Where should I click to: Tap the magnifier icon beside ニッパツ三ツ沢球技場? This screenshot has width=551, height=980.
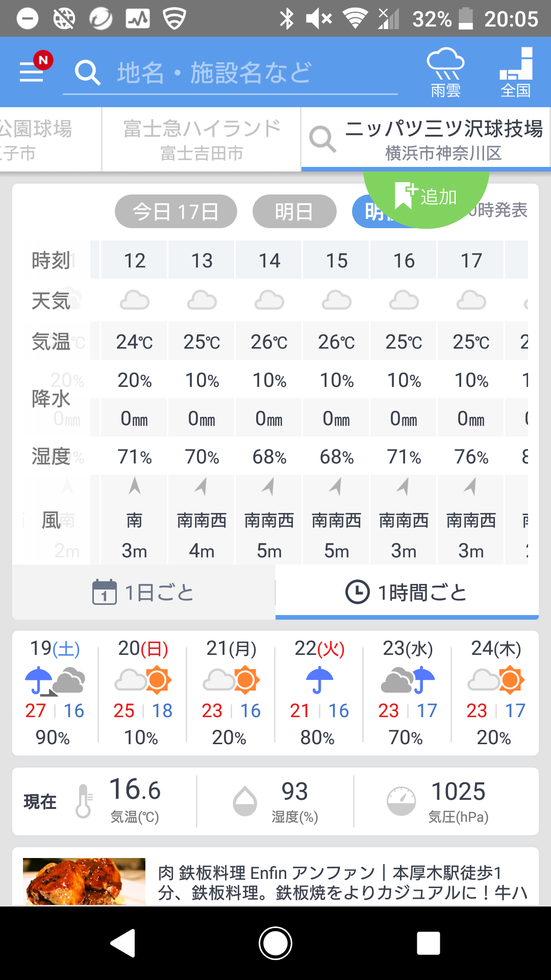pos(322,139)
